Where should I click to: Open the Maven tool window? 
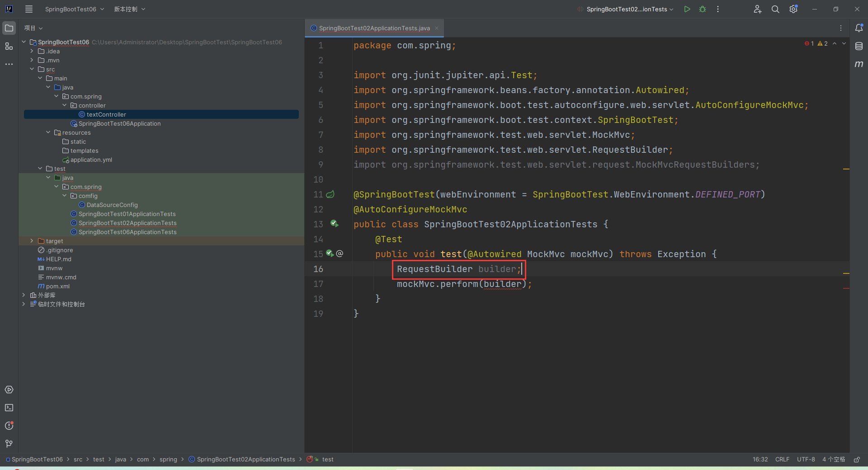tap(859, 64)
